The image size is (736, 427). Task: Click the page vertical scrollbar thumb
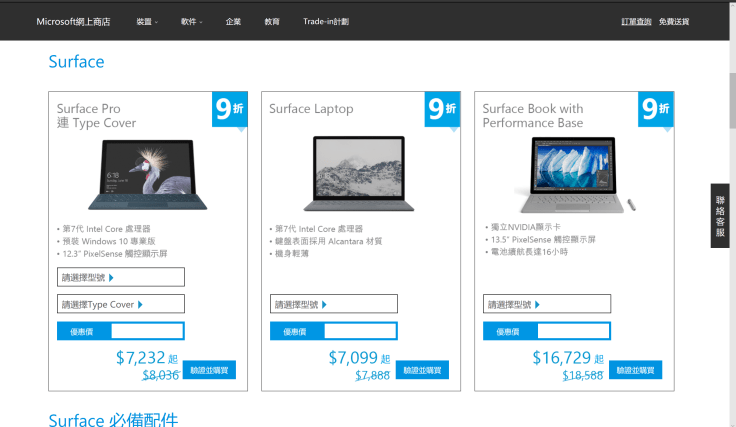[732, 100]
